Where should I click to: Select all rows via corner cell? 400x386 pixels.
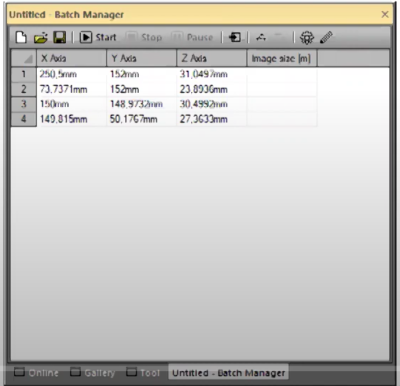coord(24,58)
